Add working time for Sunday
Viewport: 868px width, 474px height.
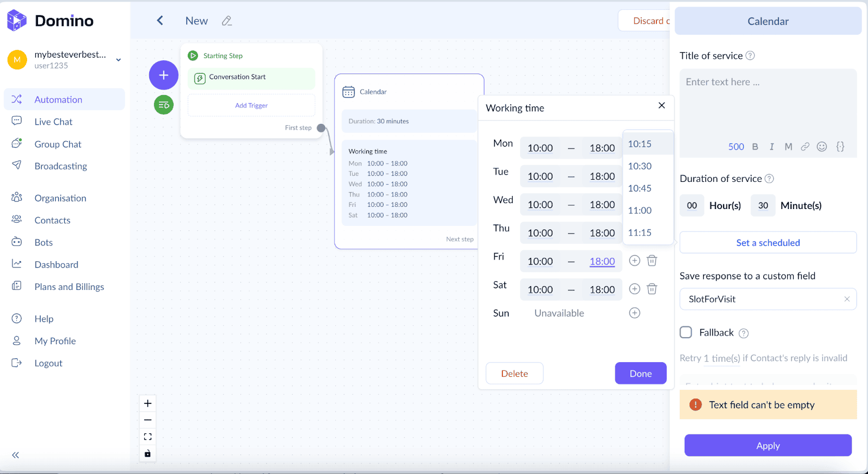(635, 313)
